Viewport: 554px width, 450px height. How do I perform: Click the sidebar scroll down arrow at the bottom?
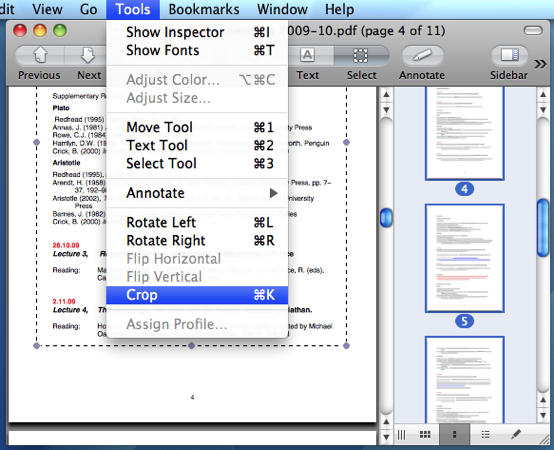point(543,415)
